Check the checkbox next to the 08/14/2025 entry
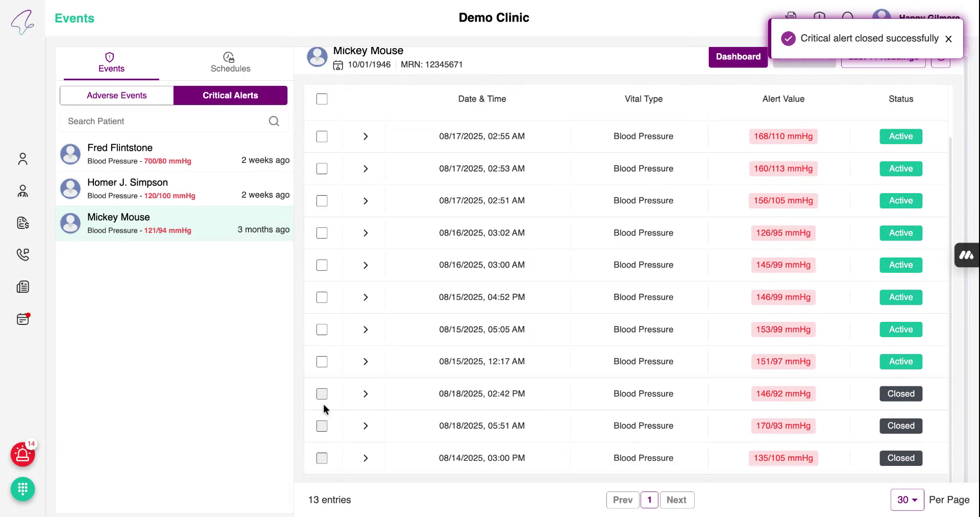 click(322, 458)
